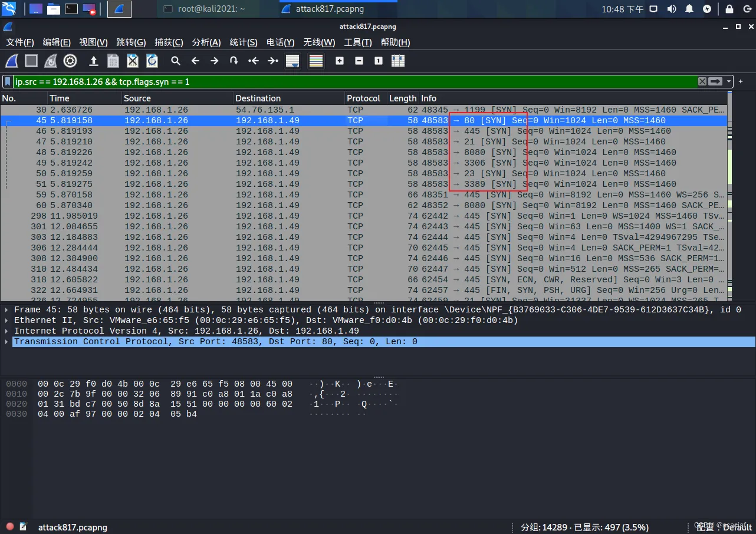Viewport: 756px width, 534px height.
Task: Go forward to the next packet in history
Action: coord(215,61)
